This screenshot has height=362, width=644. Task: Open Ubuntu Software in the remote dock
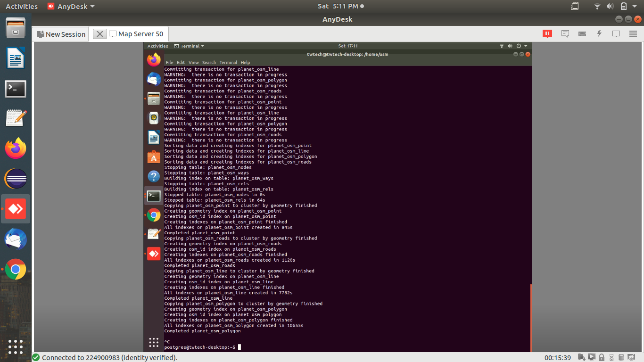coord(154,157)
